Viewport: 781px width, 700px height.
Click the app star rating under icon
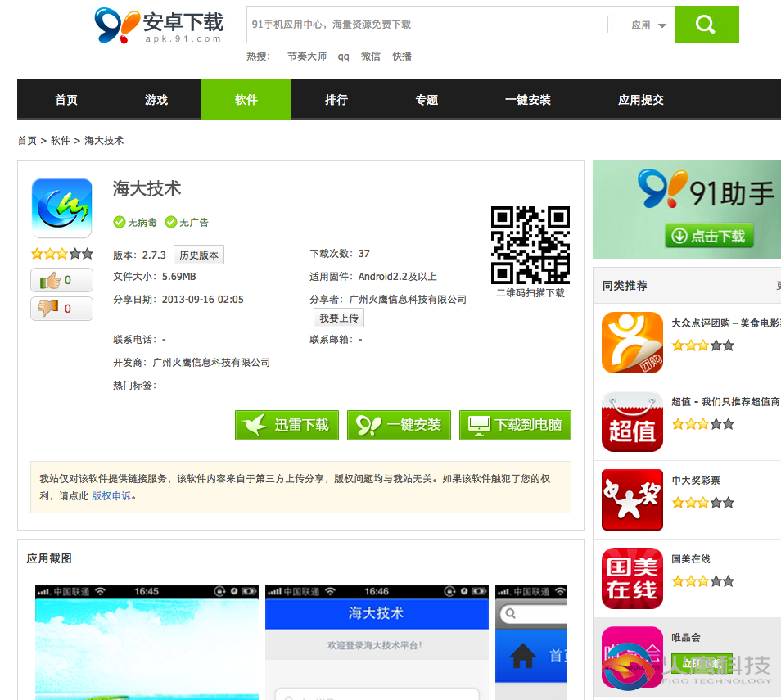click(x=61, y=254)
